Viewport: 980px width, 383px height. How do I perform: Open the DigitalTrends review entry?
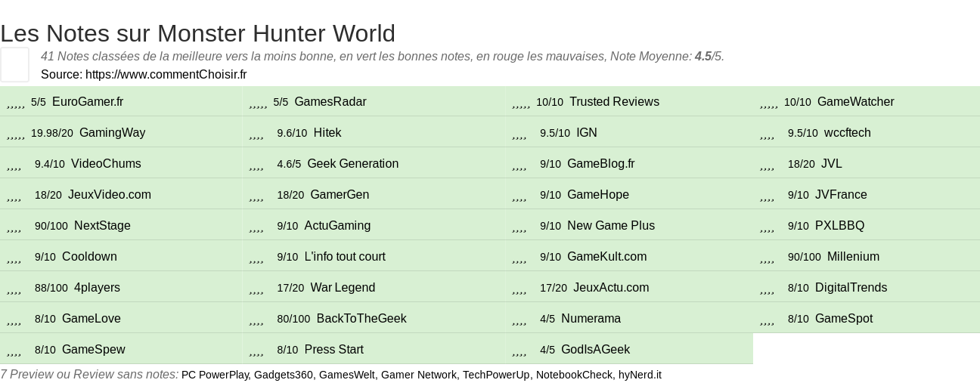tap(851, 288)
